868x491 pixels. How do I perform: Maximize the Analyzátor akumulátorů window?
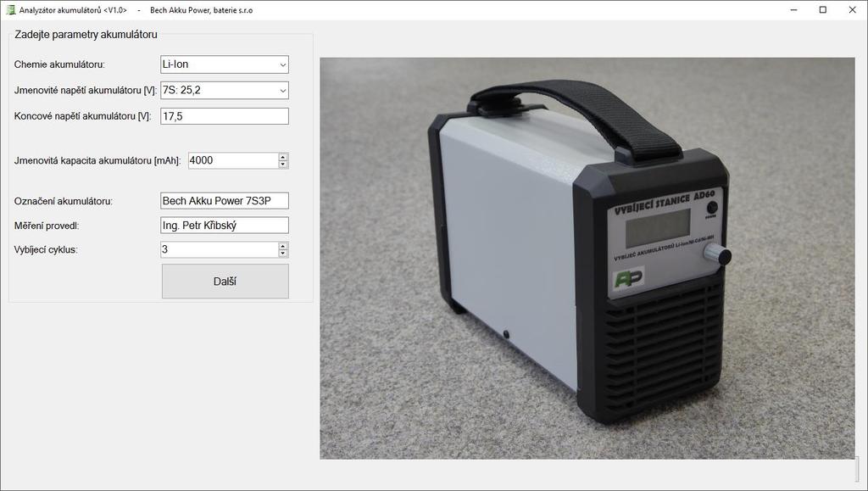823,10
